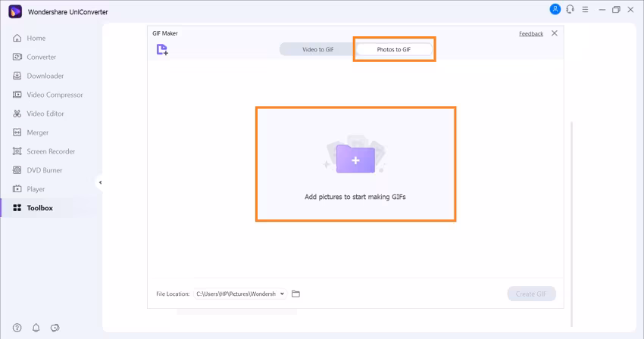Screen dimensions: 644x339
Task: Open the Feedback link
Action: tap(531, 33)
